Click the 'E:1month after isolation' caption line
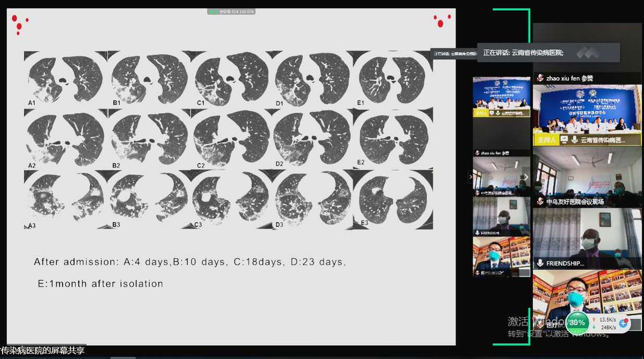644x359 pixels. [100, 283]
